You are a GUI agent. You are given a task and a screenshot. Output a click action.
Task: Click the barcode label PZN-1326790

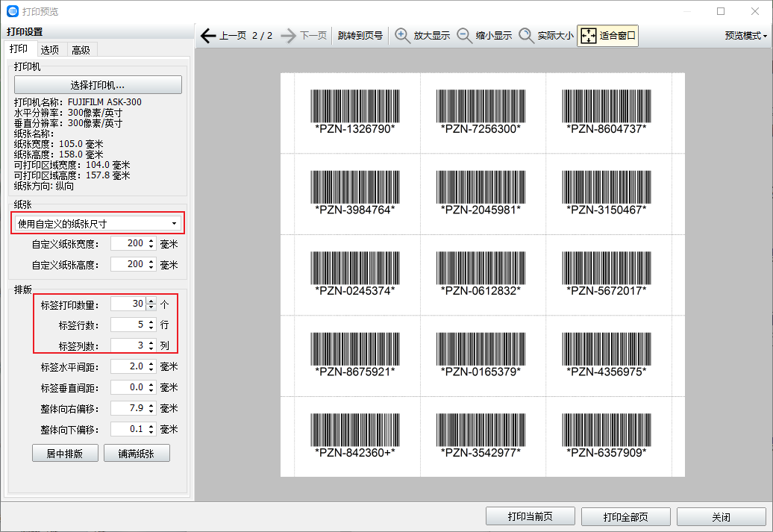point(355,112)
